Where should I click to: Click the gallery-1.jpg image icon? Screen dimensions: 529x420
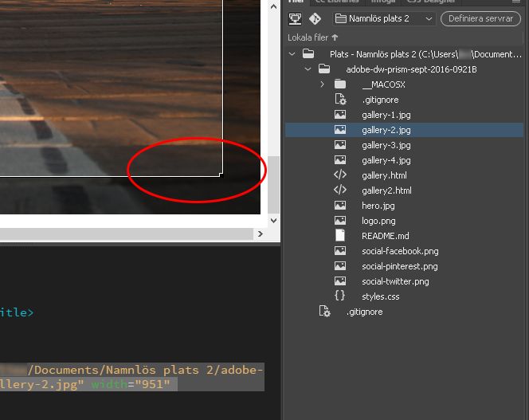click(x=340, y=115)
